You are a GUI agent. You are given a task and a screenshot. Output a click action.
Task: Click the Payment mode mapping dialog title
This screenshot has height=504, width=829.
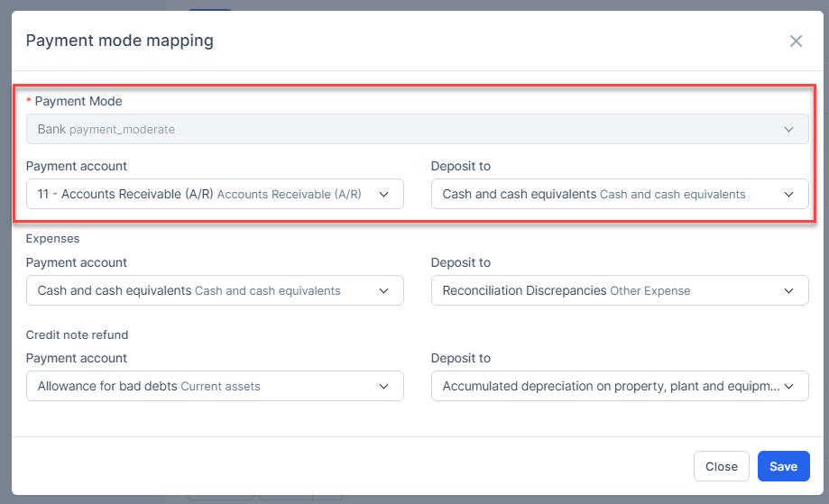(x=120, y=41)
